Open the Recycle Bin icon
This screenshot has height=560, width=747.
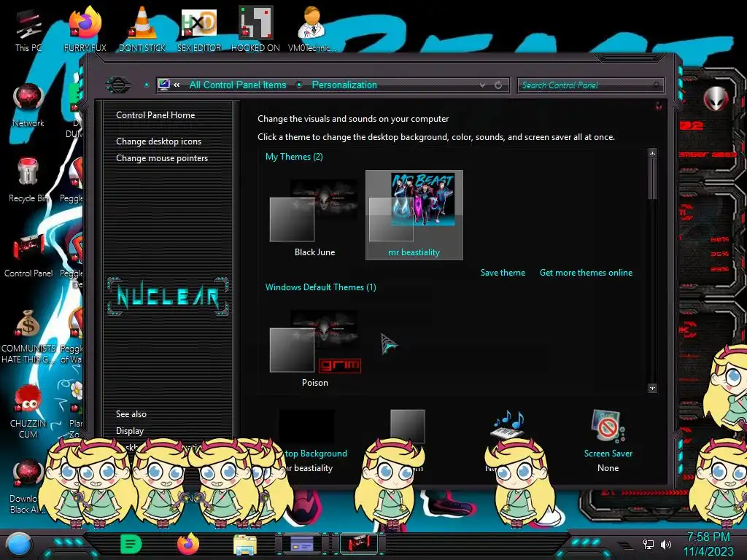(28, 180)
